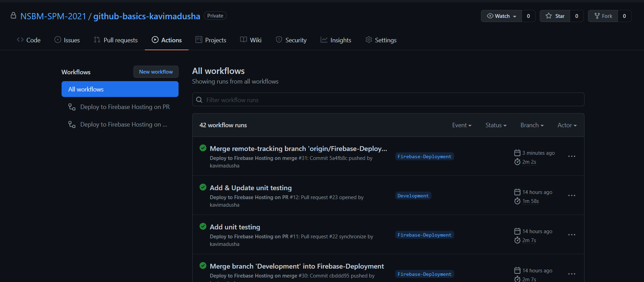This screenshot has width=644, height=282.
Task: Expand the Actor filter dropdown
Action: pos(567,125)
